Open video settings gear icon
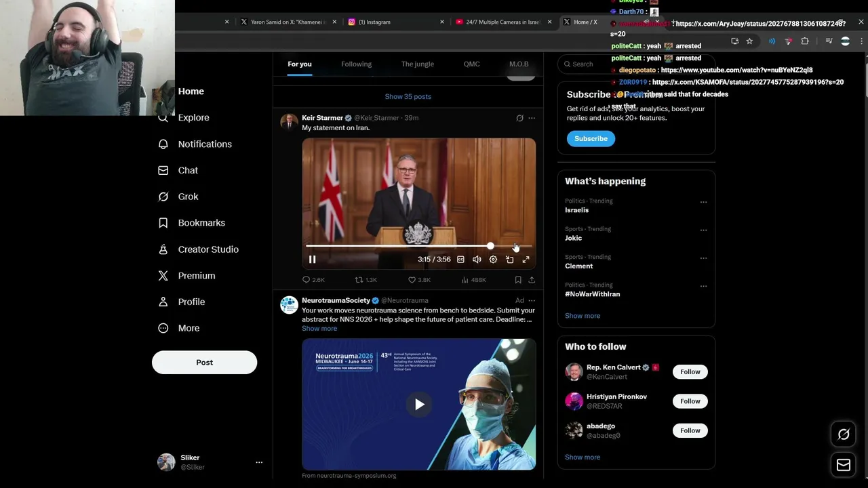This screenshot has height=488, width=868. [493, 260]
